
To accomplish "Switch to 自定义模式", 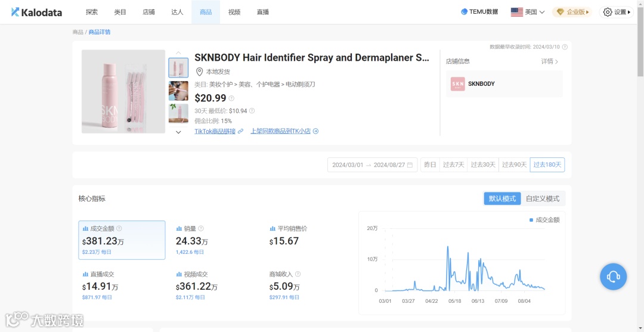I will click(x=543, y=198).
